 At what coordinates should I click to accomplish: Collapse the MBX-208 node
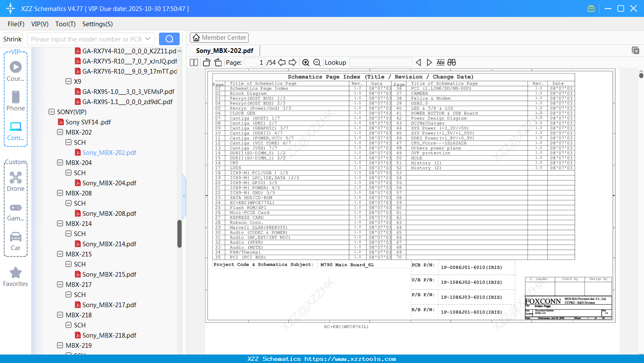[x=60, y=193]
